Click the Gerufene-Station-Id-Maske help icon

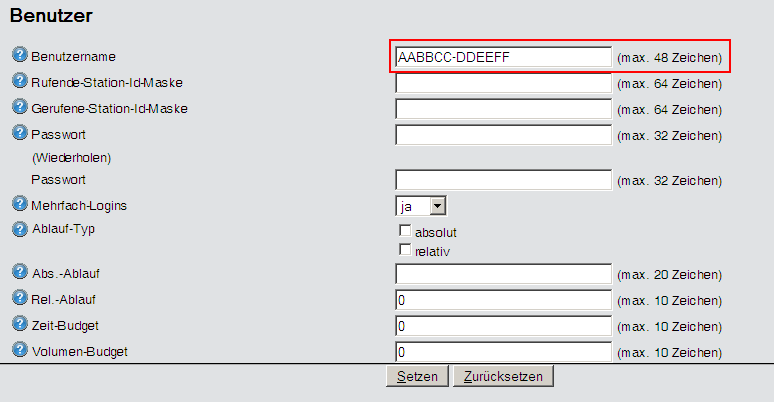coord(19,106)
